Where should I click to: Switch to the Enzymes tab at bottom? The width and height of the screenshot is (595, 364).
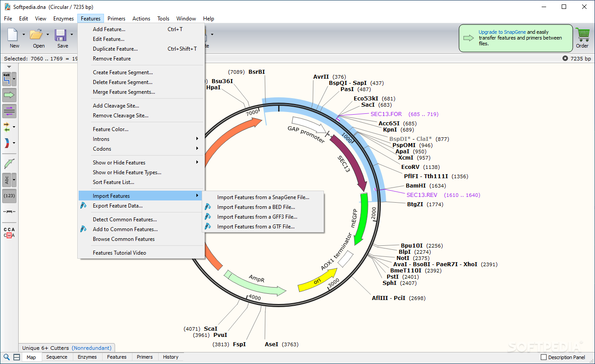click(x=87, y=357)
